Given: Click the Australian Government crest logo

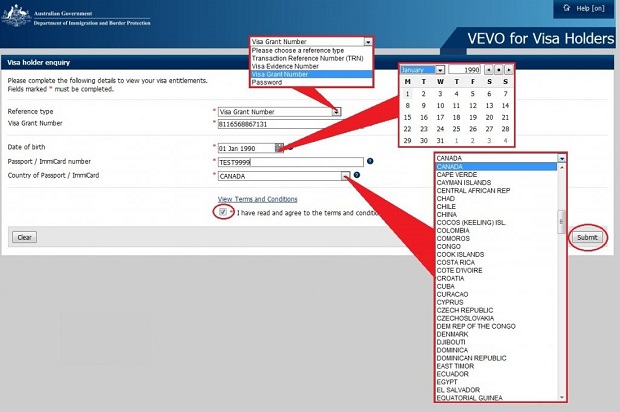Looking at the screenshot, I should click(16, 15).
